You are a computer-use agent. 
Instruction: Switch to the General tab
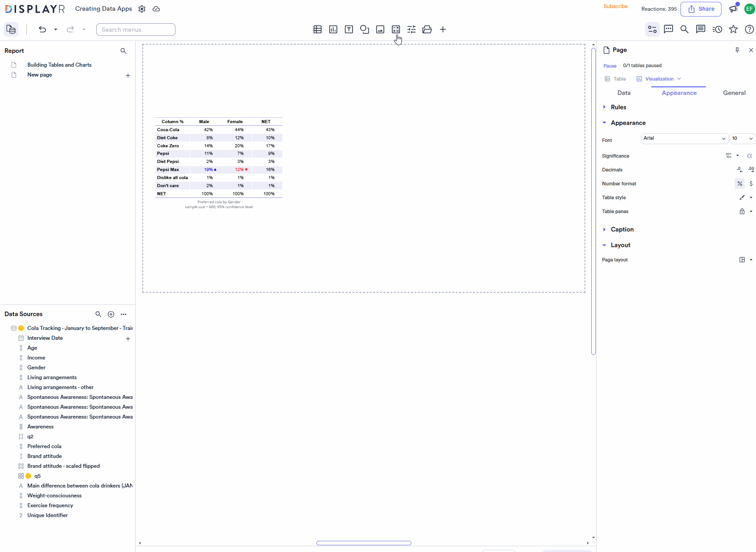coord(734,93)
